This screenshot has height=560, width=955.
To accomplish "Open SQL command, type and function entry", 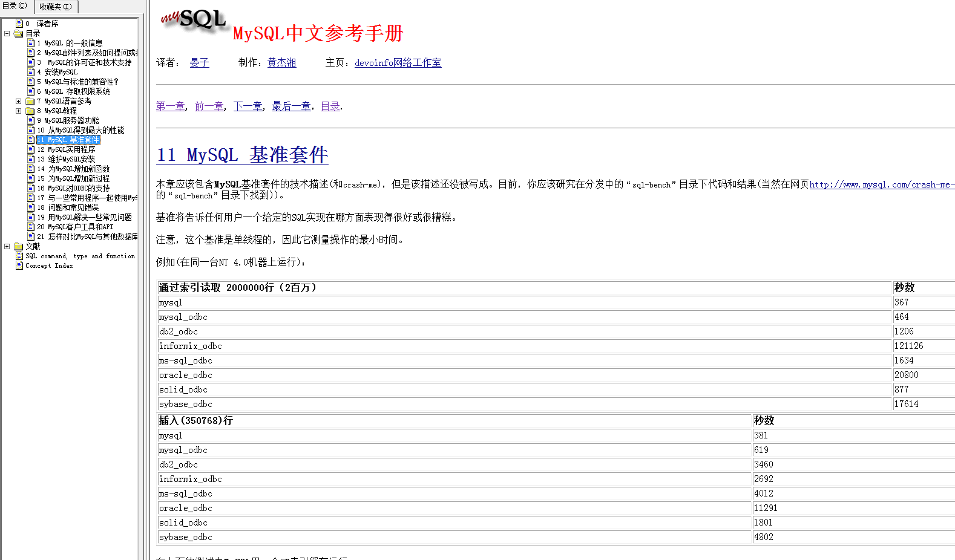I will pos(80,256).
